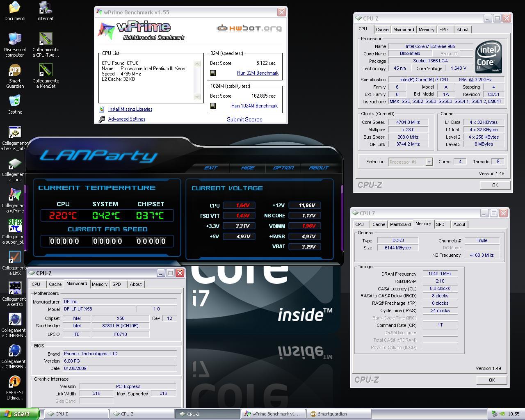This screenshot has width=525, height=420.
Task: Click CPU List scrollbar up arrow in wPrime
Action: coord(197,64)
